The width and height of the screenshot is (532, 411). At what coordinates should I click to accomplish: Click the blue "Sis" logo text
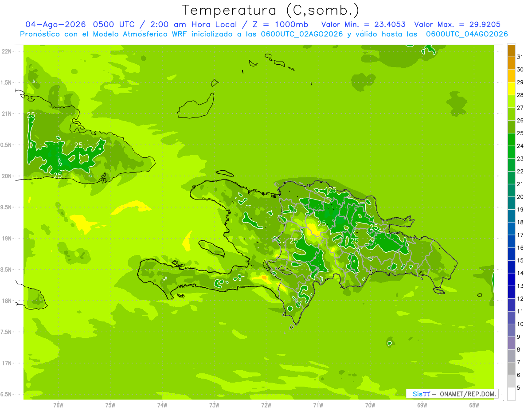click(417, 394)
